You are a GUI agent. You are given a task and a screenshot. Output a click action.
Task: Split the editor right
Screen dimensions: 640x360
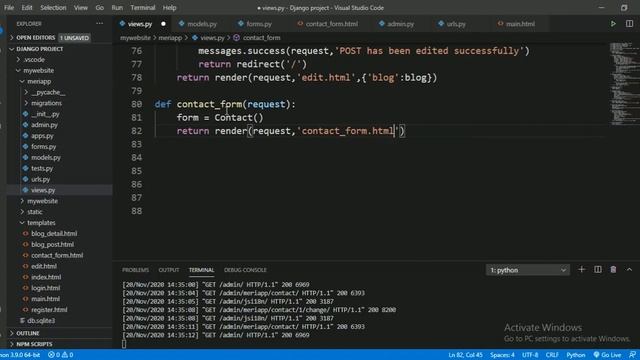629,24
